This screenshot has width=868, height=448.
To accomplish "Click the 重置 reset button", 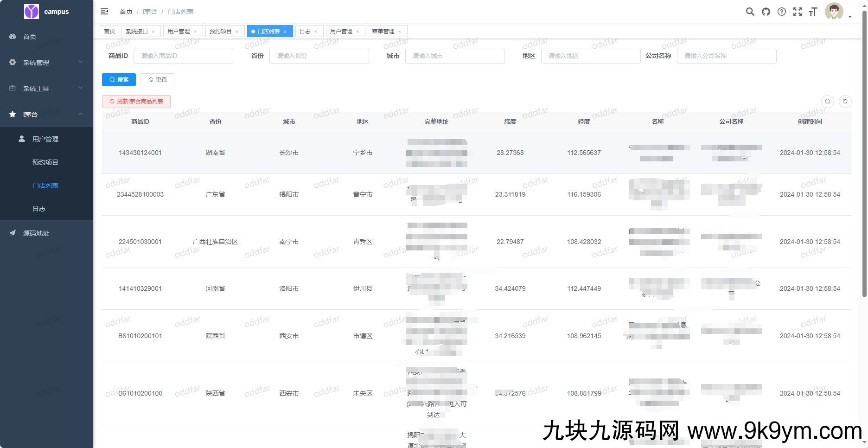I will tap(157, 79).
